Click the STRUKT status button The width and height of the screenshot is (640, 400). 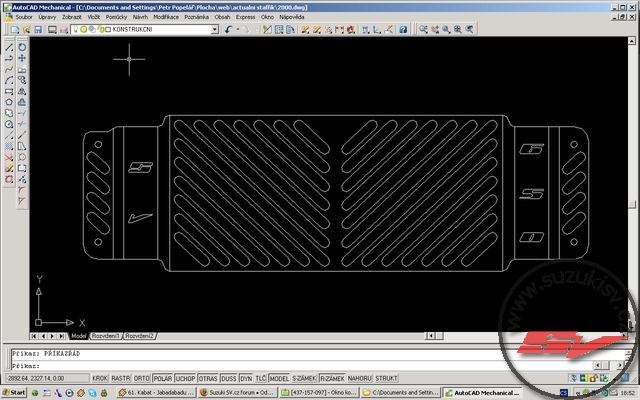coord(386,378)
